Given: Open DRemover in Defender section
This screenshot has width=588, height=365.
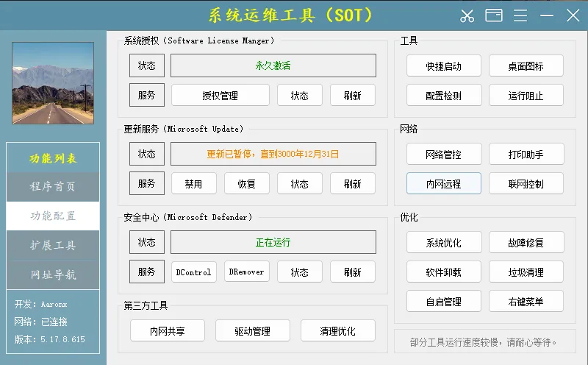Looking at the screenshot, I should click(247, 272).
